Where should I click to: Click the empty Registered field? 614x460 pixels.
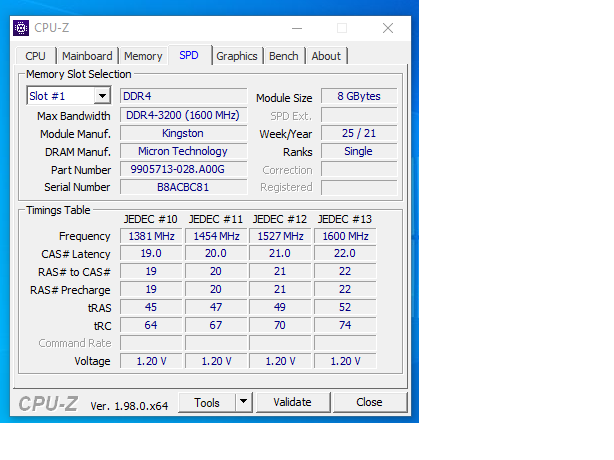pyautogui.click(x=359, y=187)
